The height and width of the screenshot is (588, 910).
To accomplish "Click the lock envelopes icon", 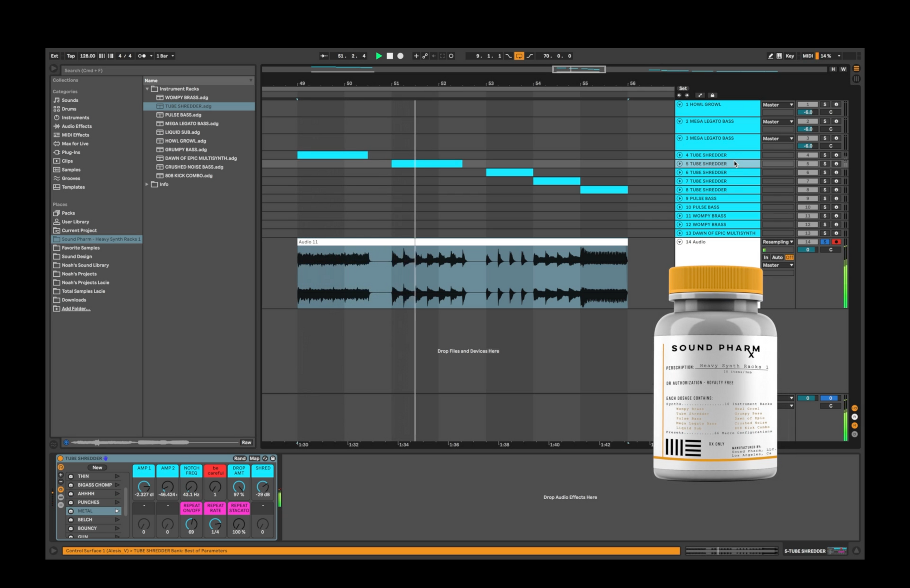I will pyautogui.click(x=712, y=95).
